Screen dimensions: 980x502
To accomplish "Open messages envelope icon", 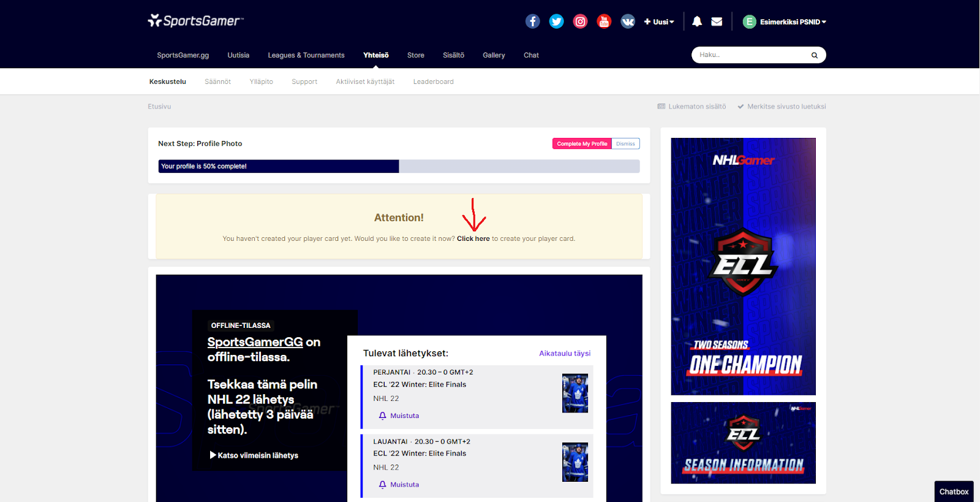I will 717,21.
